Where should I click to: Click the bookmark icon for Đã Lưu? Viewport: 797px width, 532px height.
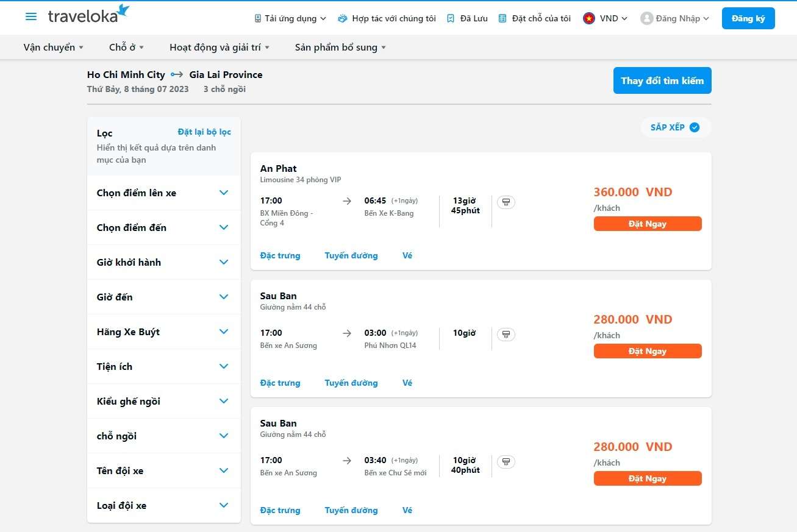point(451,18)
